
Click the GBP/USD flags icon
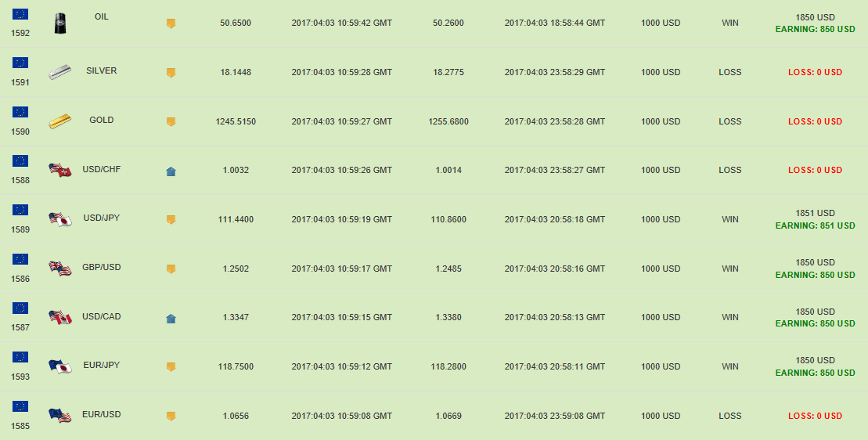click(60, 269)
